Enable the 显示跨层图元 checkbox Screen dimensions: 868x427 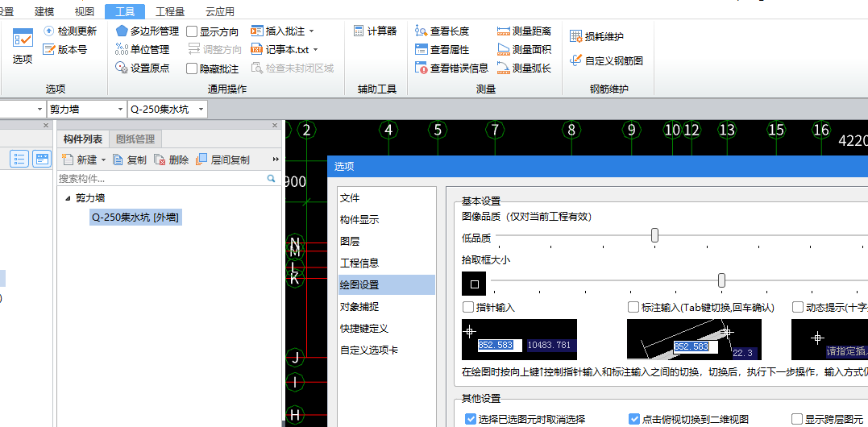tap(797, 419)
